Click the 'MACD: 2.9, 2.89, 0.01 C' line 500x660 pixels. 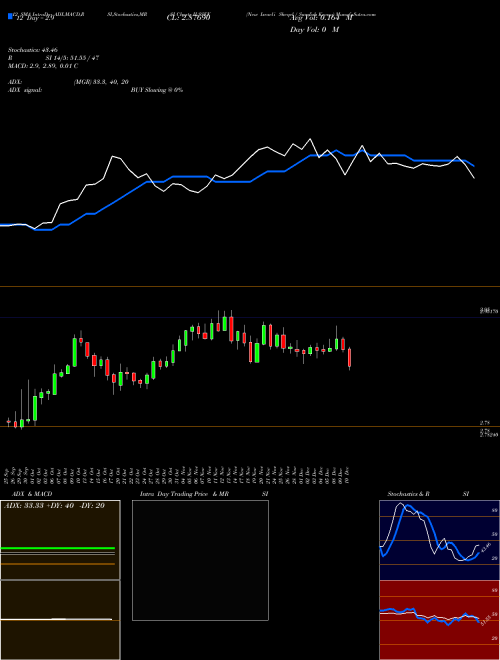43,66
